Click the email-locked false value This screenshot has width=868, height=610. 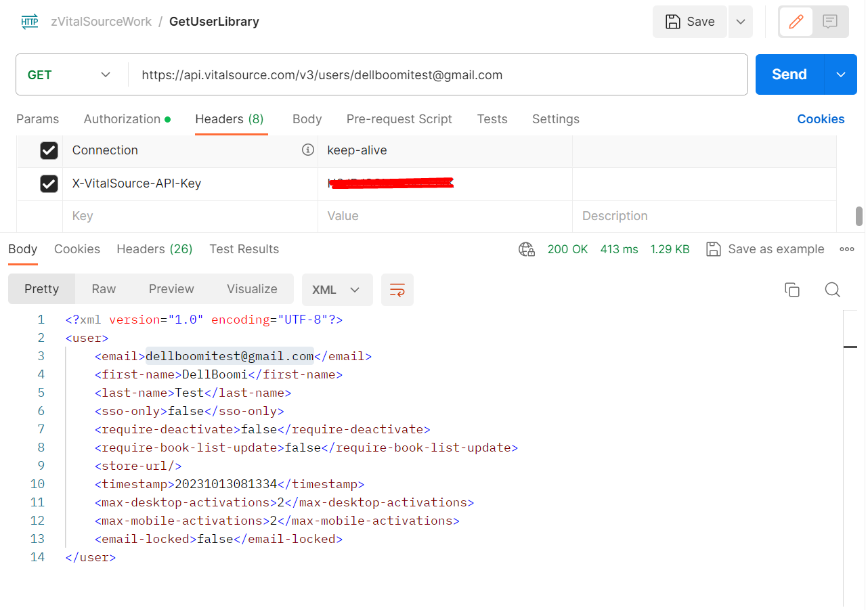click(x=215, y=539)
